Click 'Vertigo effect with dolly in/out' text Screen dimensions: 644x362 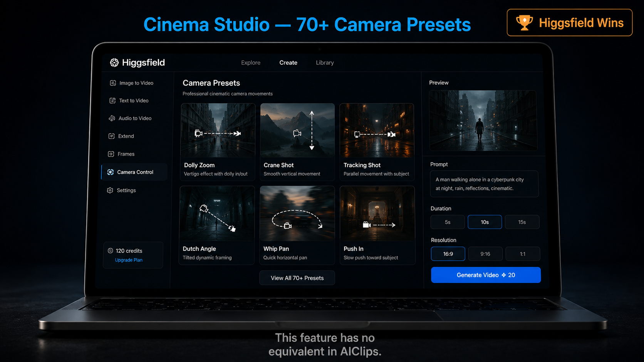coord(216,174)
